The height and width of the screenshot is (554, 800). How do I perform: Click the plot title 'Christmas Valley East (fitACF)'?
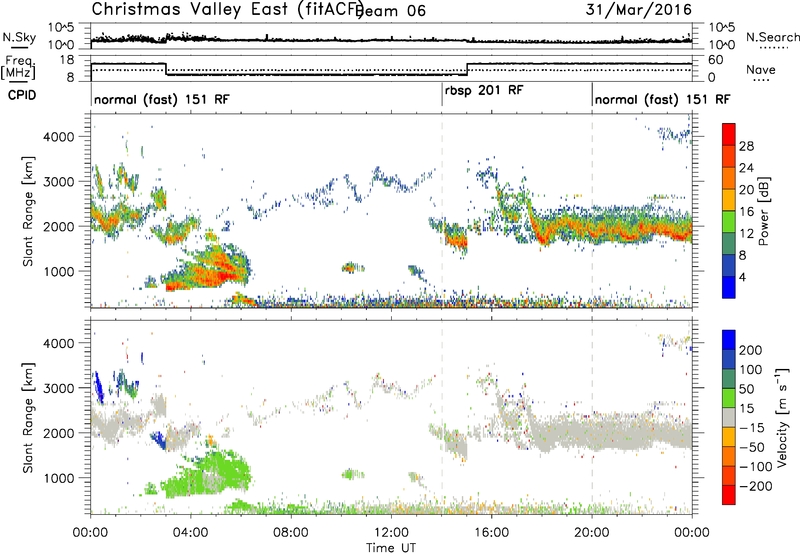[228, 9]
